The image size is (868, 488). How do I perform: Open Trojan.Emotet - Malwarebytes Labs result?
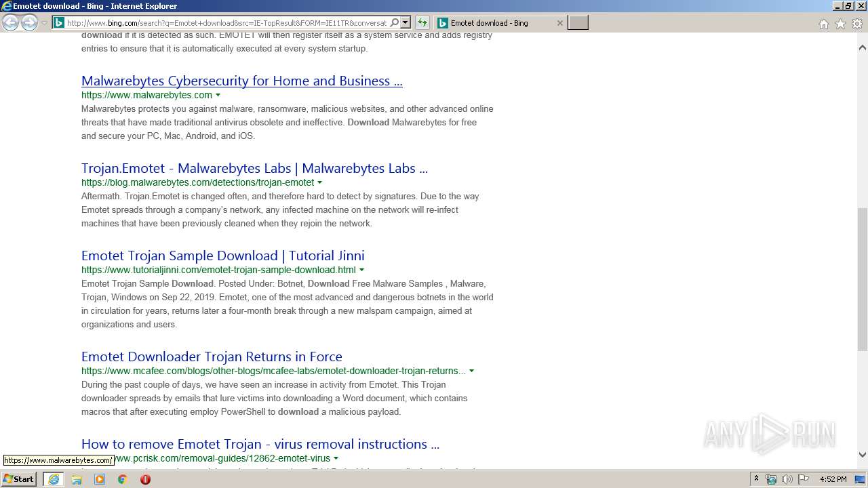254,168
